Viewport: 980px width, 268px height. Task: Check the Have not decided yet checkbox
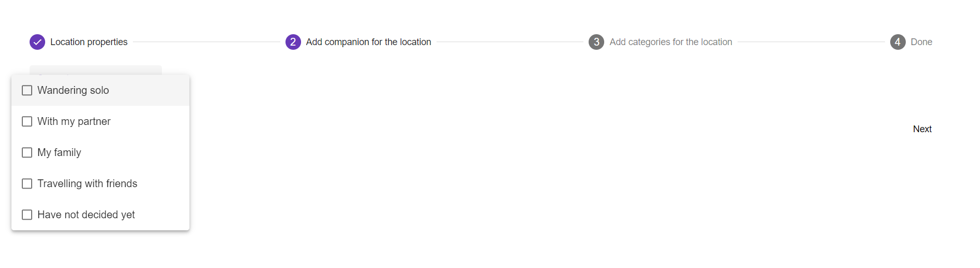27,215
